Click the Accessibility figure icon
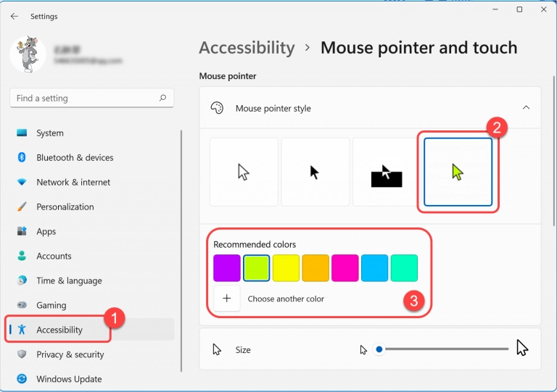557x392 pixels. click(x=22, y=330)
